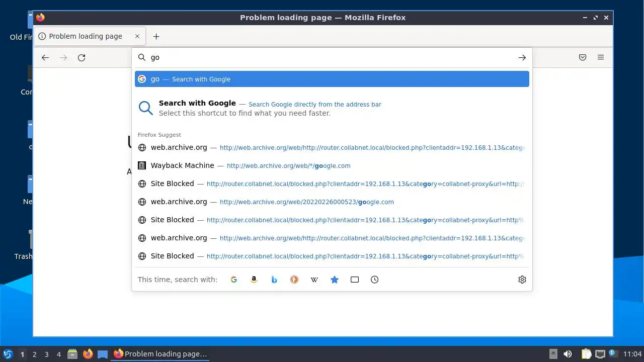Switch to workspace 4
Viewport: 644px width, 362px height.
(58, 354)
